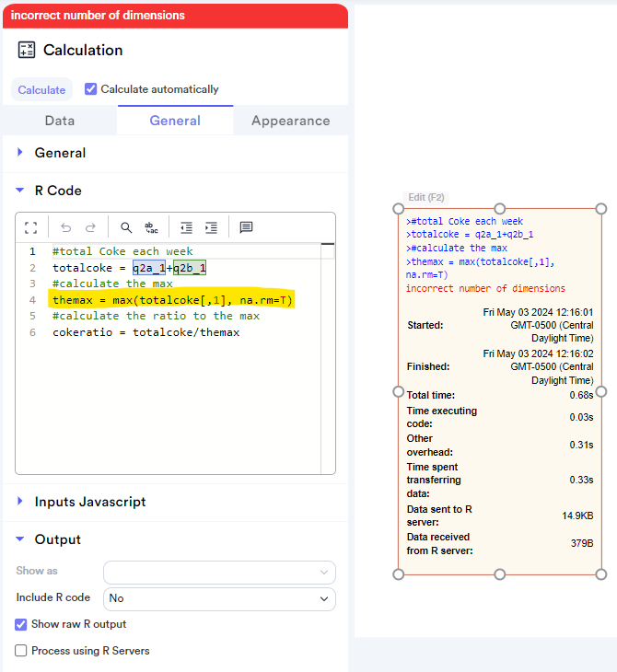Expand the General section
Image resolution: width=617 pixels, height=672 pixels.
pos(60,153)
